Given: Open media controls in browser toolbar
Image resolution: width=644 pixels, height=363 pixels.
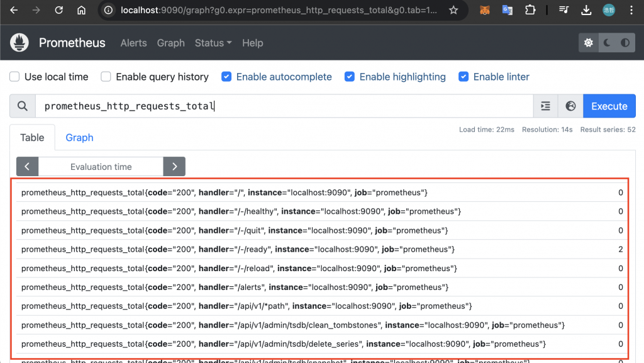Looking at the screenshot, I should click(x=564, y=10).
